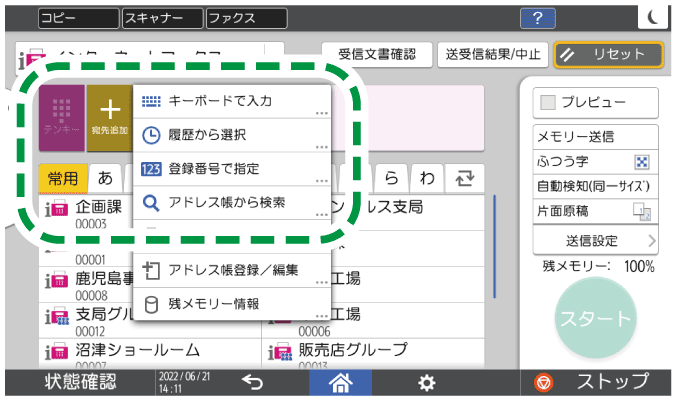Tap the back arrow icon
The width and height of the screenshot is (676, 400).
252,382
